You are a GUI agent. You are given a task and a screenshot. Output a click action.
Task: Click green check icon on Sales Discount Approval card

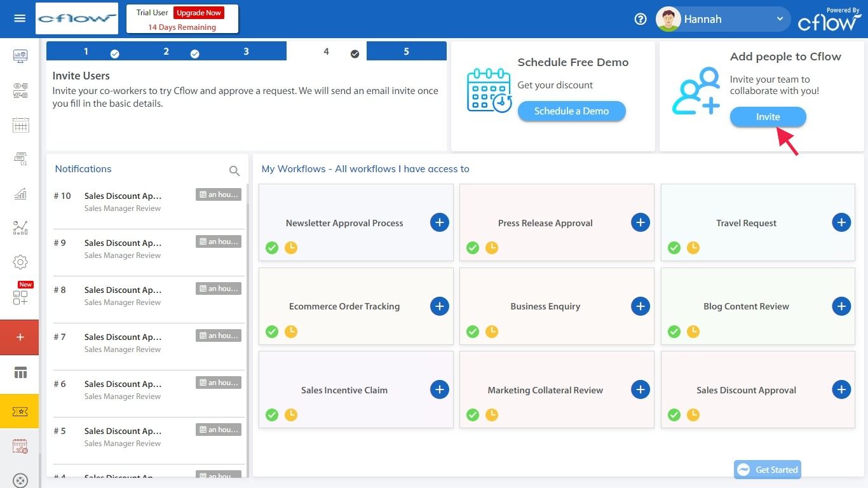coord(674,415)
